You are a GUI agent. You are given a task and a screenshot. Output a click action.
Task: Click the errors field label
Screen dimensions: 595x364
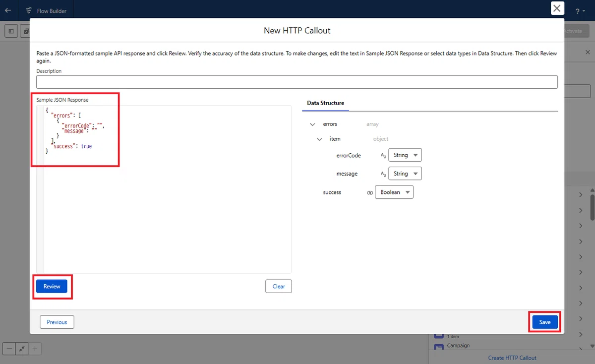click(x=330, y=124)
